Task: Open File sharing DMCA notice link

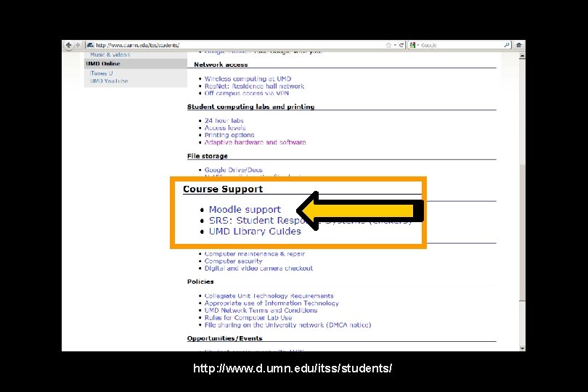Action: 287,325
